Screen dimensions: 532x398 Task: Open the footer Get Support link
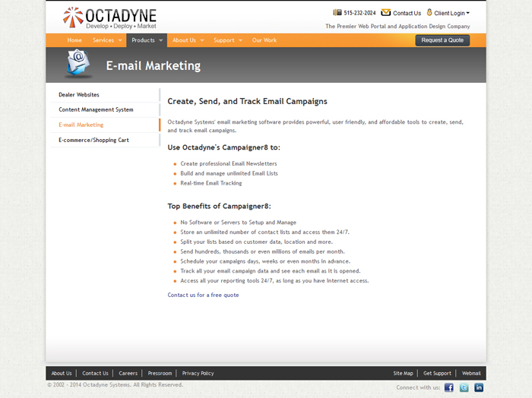[437, 373]
